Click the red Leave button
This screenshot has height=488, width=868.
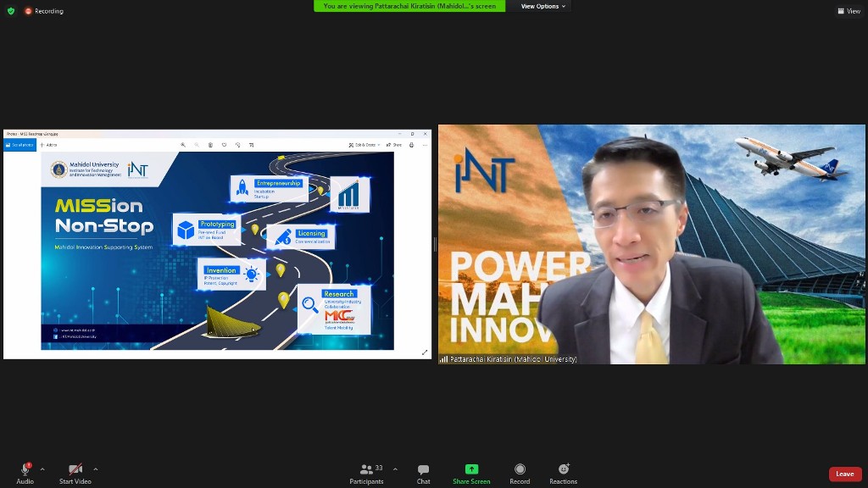coord(844,474)
